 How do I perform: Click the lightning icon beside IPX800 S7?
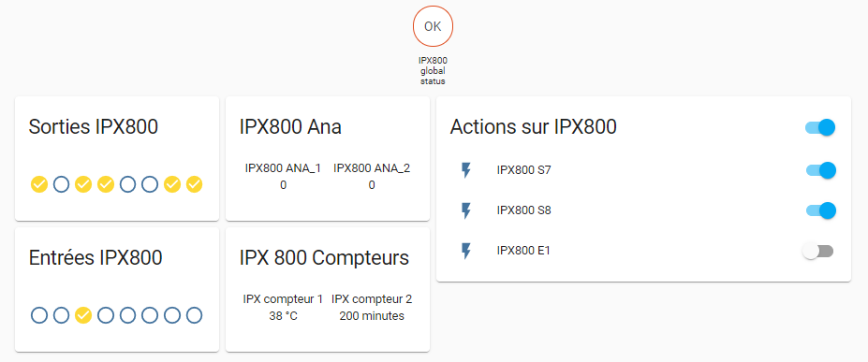coord(466,170)
